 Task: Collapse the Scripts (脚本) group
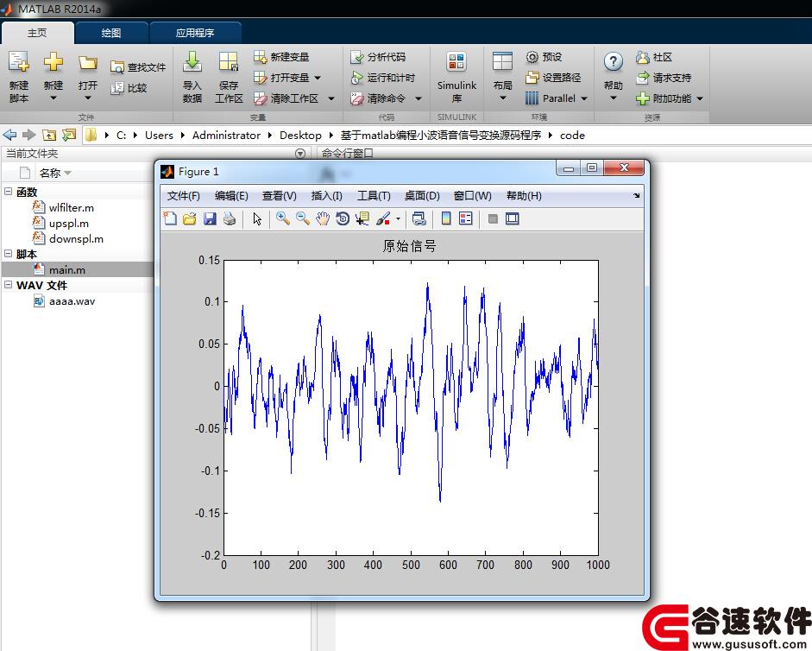point(9,254)
